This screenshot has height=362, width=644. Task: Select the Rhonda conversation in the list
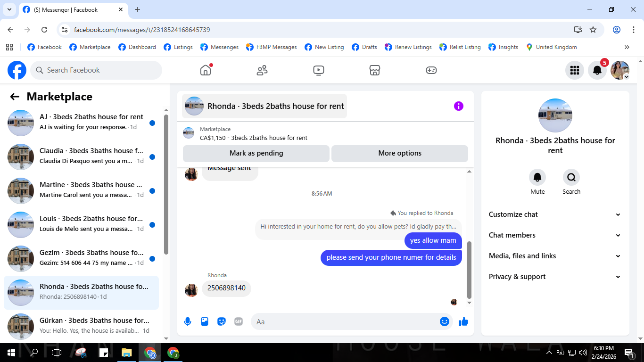(x=81, y=293)
